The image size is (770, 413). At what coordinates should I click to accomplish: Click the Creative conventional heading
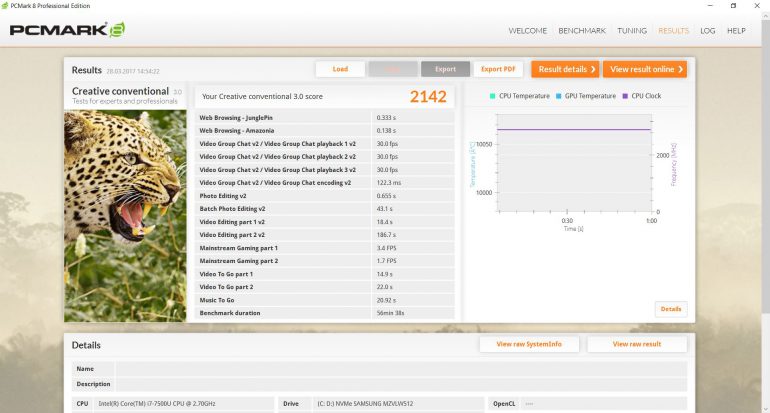(120, 91)
